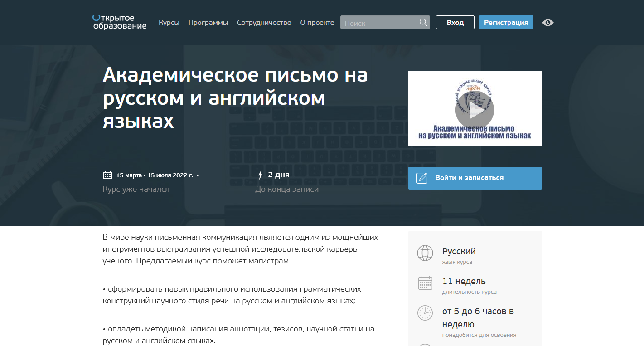644x346 pixels.
Task: Click the lightning icon near "2 дня"
Action: coord(260,174)
